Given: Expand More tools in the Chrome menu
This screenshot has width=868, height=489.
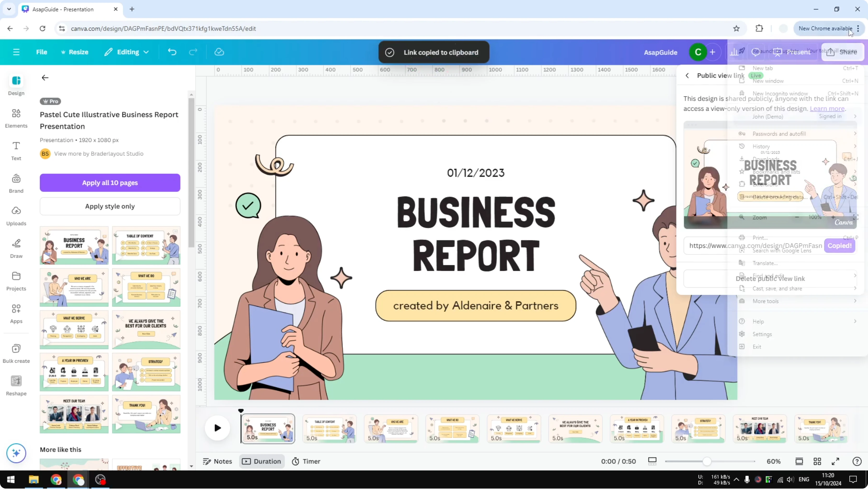Looking at the screenshot, I should pos(765,301).
